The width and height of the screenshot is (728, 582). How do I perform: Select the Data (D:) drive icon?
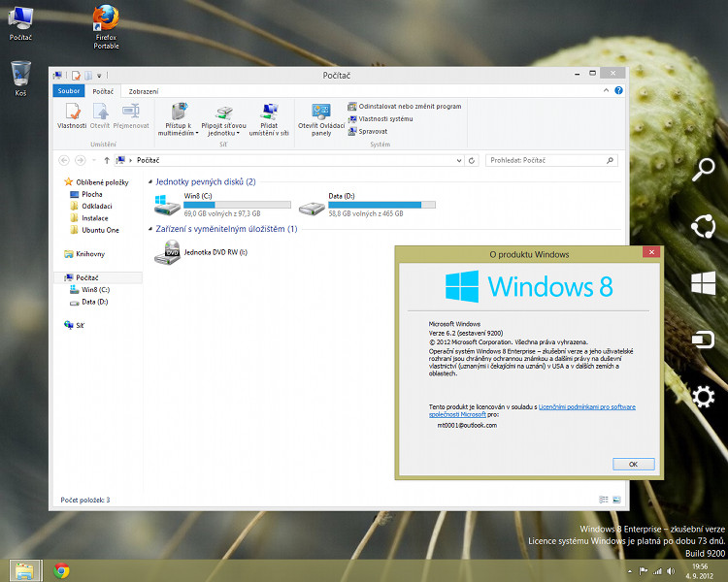[x=312, y=209]
